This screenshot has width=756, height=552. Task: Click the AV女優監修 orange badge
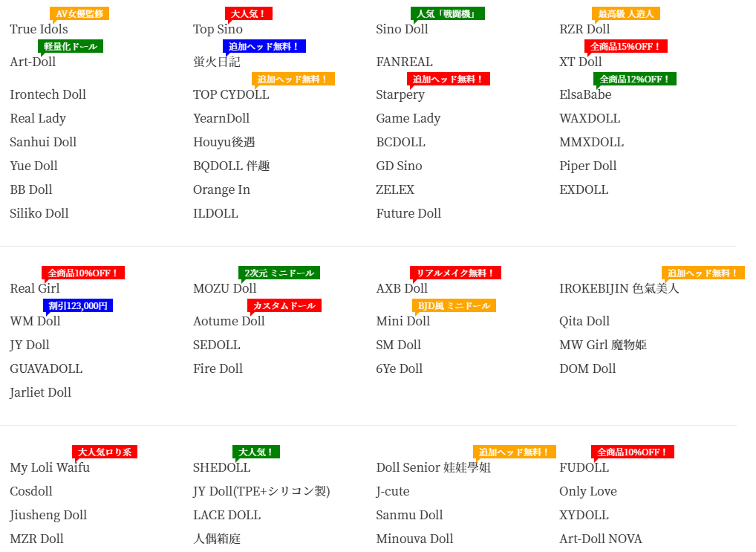click(79, 13)
